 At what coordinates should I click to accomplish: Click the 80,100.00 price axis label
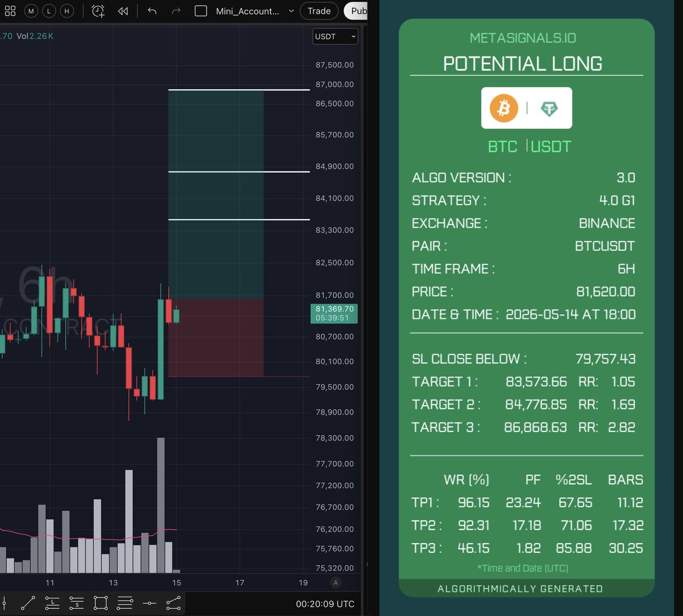click(x=335, y=362)
